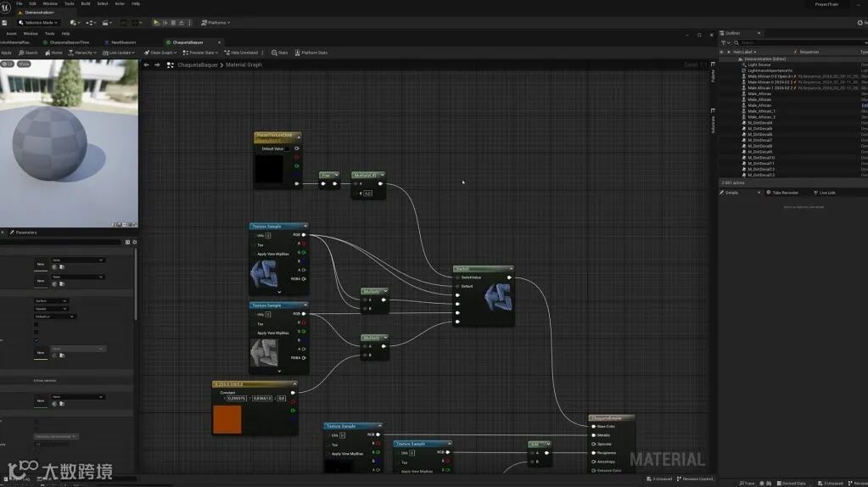The height and width of the screenshot is (487, 868).
Task: Open the Default Lit shading model dropdown
Action: pos(54,316)
